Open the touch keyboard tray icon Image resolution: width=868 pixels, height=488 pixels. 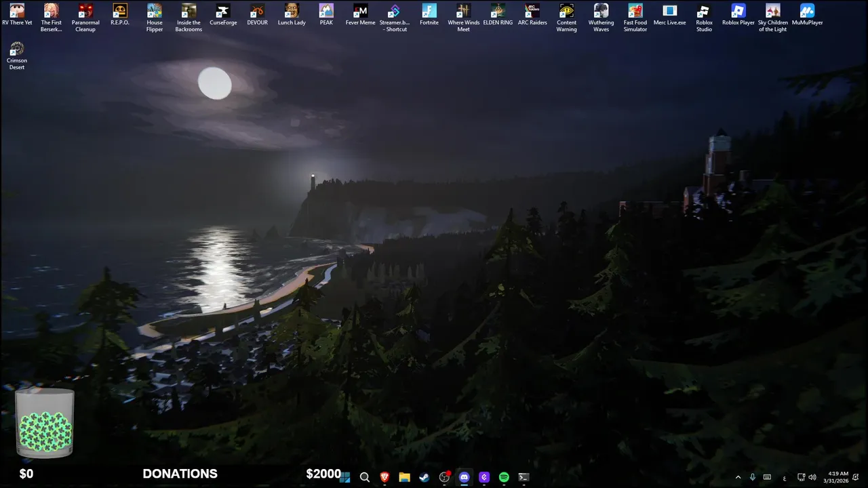point(768,477)
